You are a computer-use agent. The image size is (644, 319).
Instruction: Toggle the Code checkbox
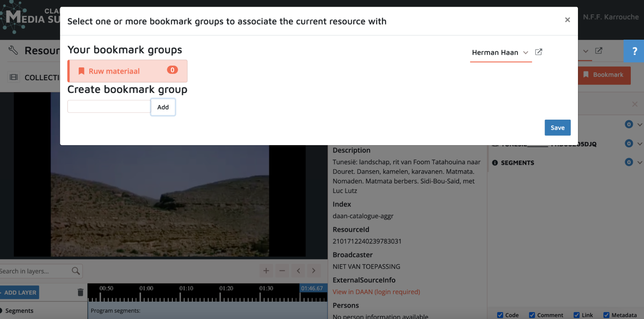tap(500, 315)
